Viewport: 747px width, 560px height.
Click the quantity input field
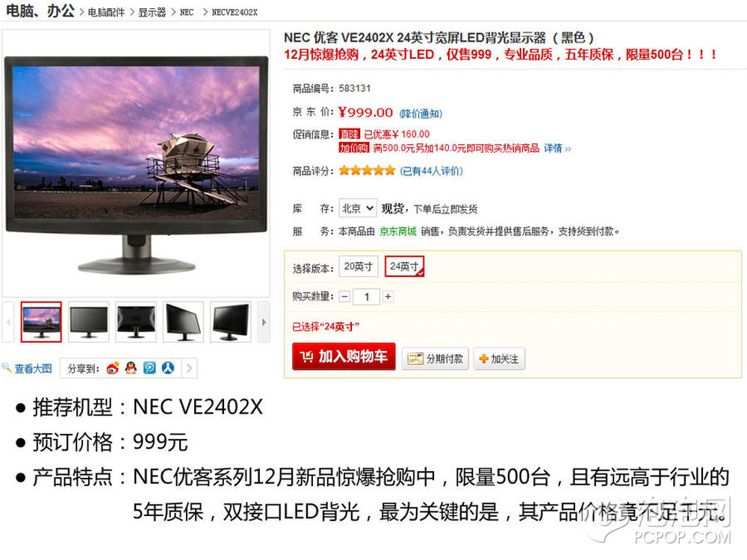[x=366, y=296]
